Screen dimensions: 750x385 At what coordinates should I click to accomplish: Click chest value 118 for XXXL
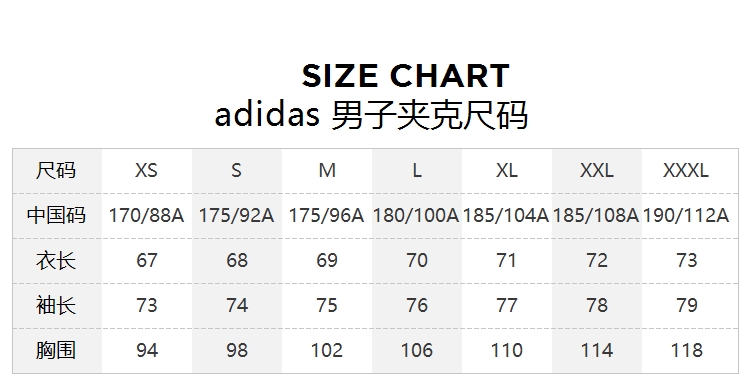(x=686, y=350)
